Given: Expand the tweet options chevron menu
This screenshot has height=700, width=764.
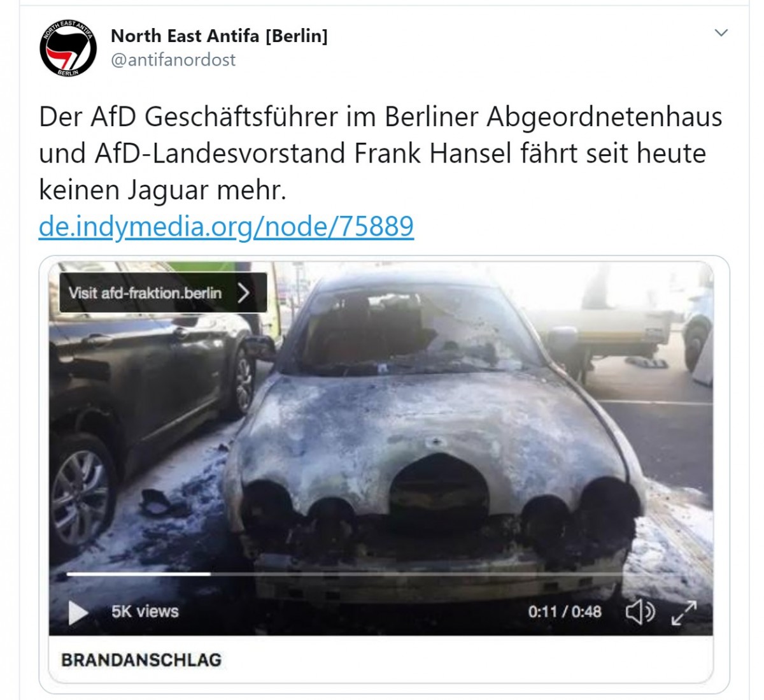Looking at the screenshot, I should click(x=721, y=32).
